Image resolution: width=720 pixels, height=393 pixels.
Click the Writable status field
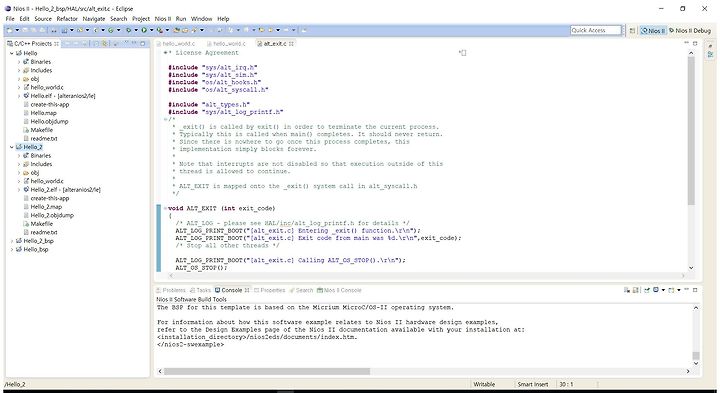coord(484,384)
